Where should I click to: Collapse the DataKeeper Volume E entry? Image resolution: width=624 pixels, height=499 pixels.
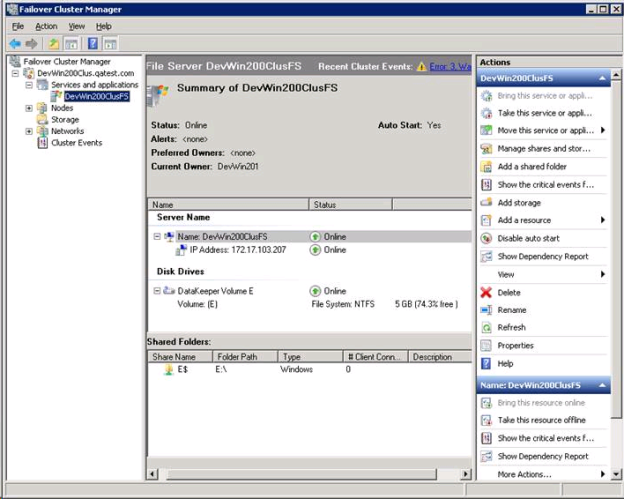point(157,291)
